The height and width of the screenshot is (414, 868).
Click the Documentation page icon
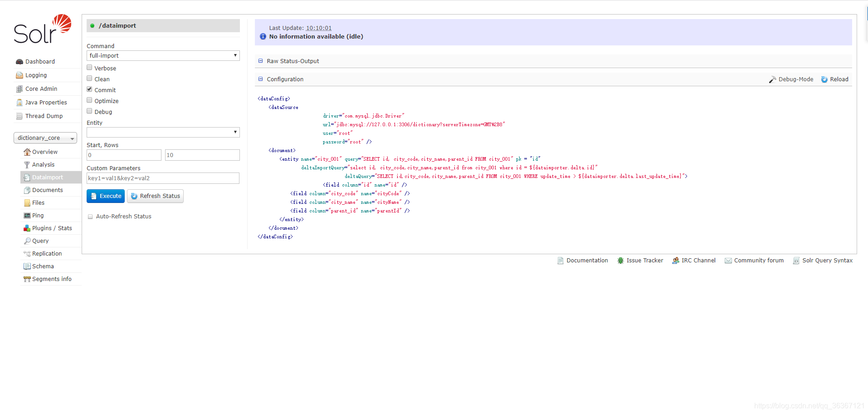561,261
